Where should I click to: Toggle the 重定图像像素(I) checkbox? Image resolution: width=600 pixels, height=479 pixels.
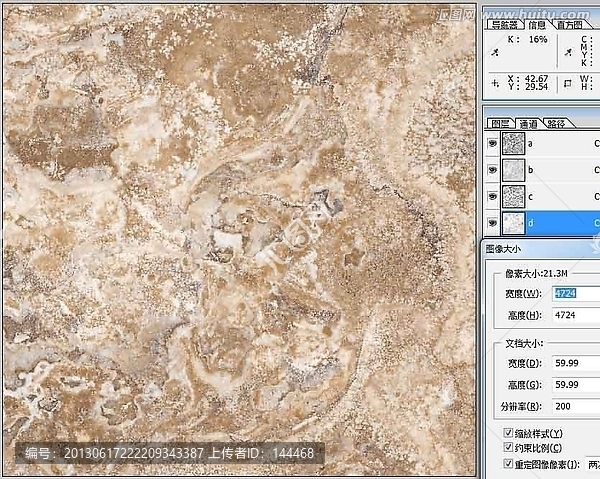coord(508,464)
